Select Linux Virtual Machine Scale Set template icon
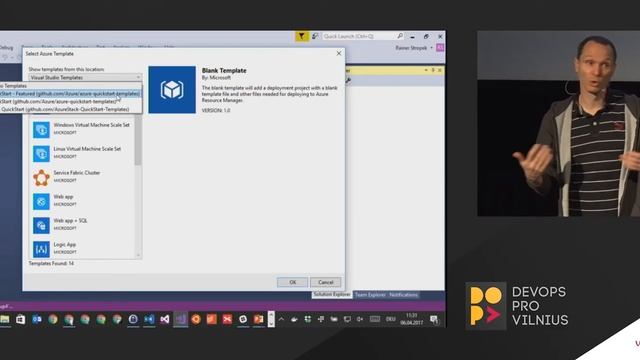This screenshot has height=360, width=640. (41, 153)
